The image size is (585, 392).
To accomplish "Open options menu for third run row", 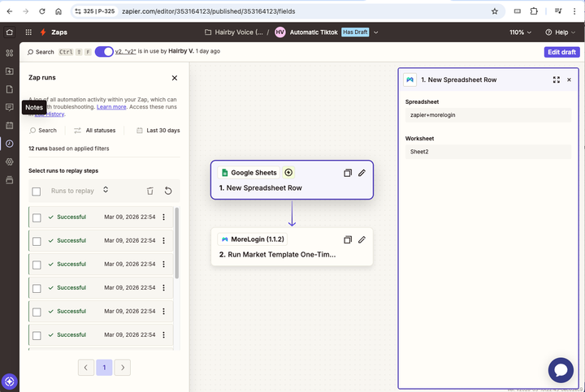I will (x=163, y=264).
